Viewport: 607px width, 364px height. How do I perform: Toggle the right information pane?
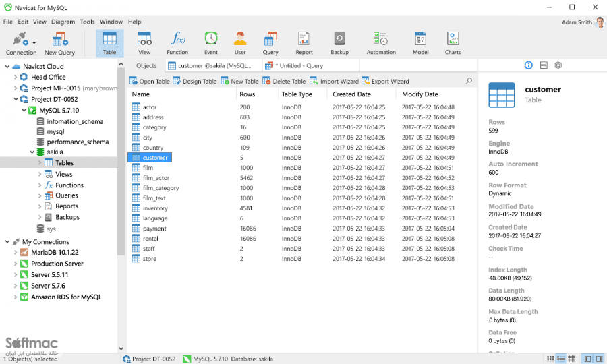point(599,359)
